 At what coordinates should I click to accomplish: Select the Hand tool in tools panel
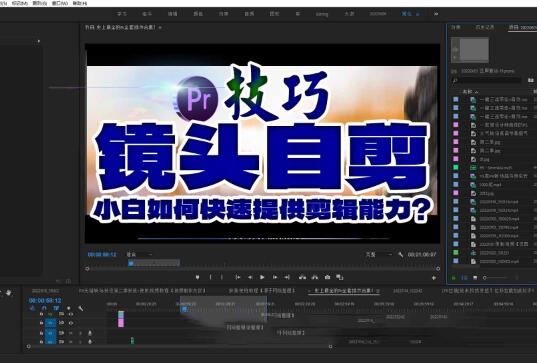tap(9, 292)
